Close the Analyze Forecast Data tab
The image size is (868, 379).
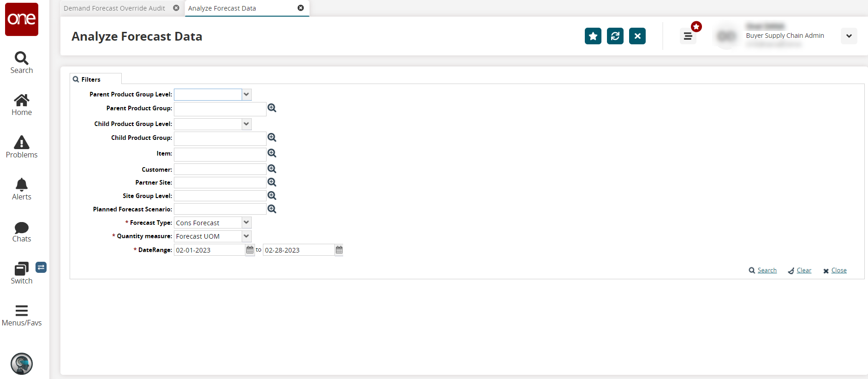(301, 8)
